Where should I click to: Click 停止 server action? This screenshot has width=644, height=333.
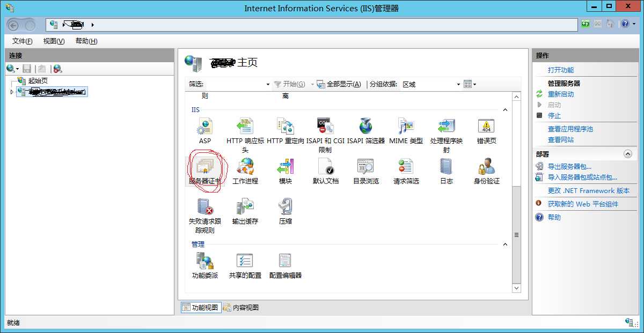(554, 116)
